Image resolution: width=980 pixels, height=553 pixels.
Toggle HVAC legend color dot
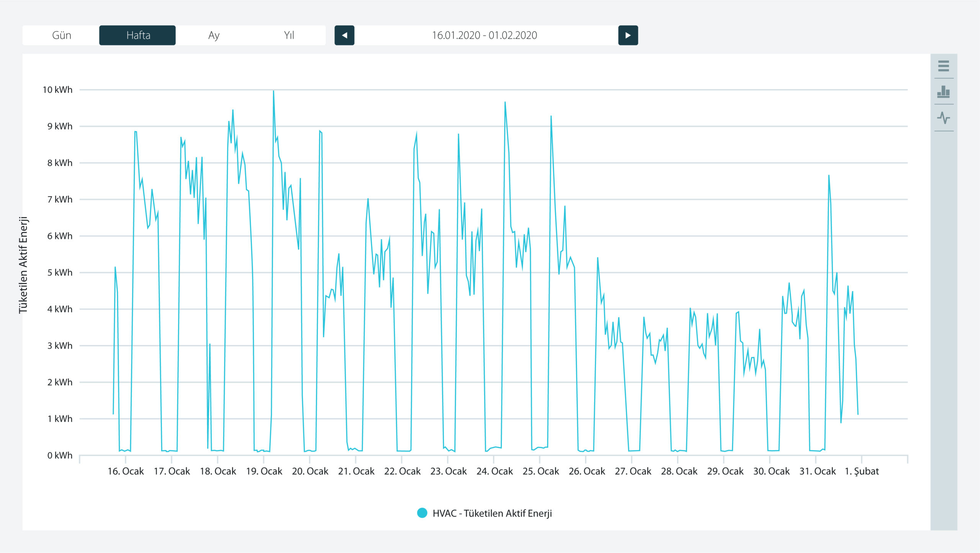tap(422, 513)
